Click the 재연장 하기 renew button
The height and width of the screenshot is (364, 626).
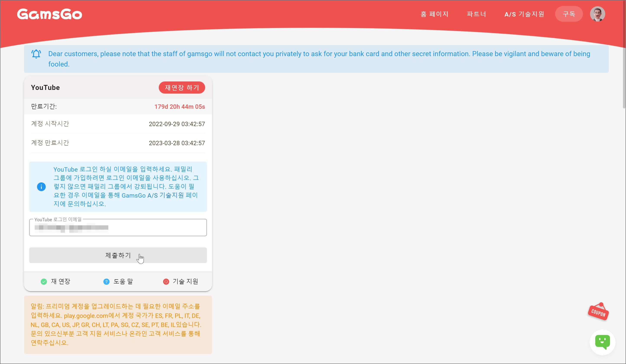pos(182,88)
